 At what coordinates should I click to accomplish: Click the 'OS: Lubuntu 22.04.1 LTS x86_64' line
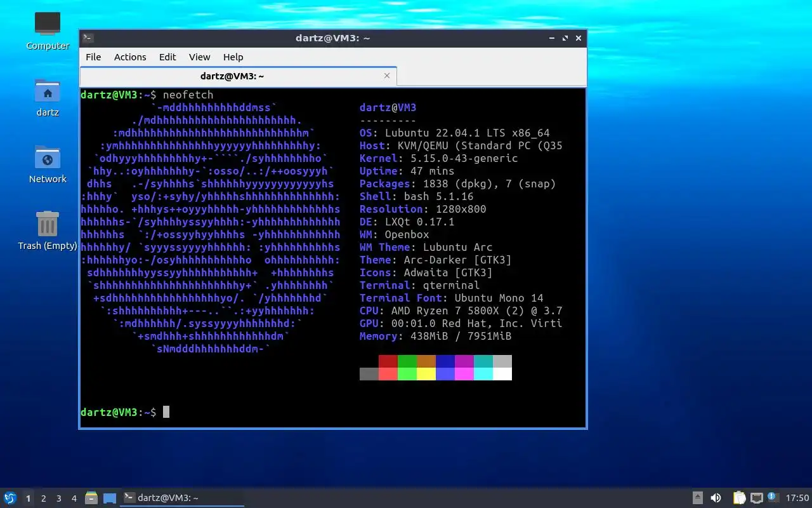(x=455, y=133)
